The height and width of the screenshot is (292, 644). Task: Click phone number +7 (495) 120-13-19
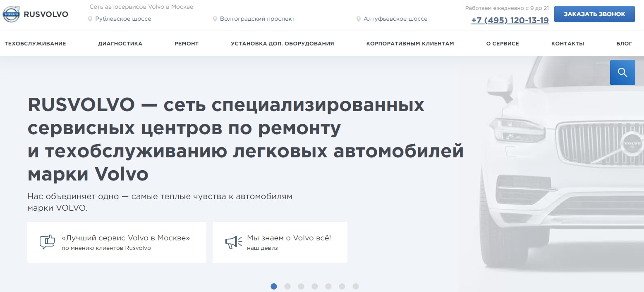[x=510, y=20]
